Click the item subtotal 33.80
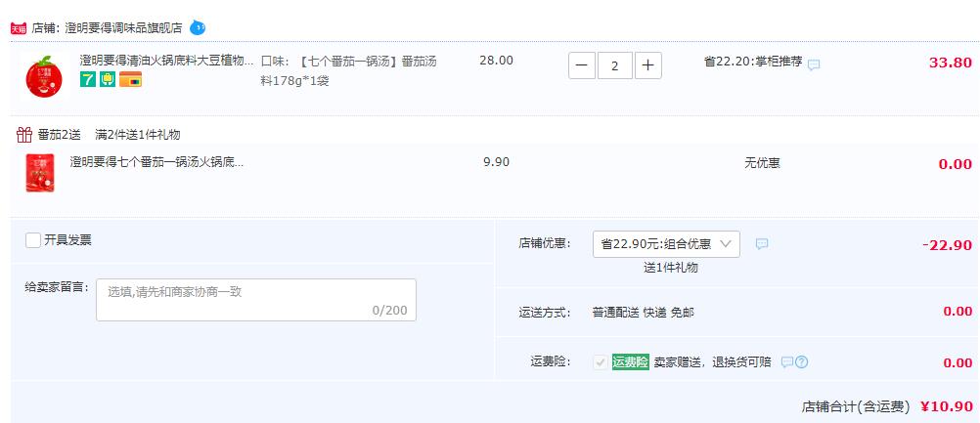This screenshot has width=980, height=423. pos(951,63)
